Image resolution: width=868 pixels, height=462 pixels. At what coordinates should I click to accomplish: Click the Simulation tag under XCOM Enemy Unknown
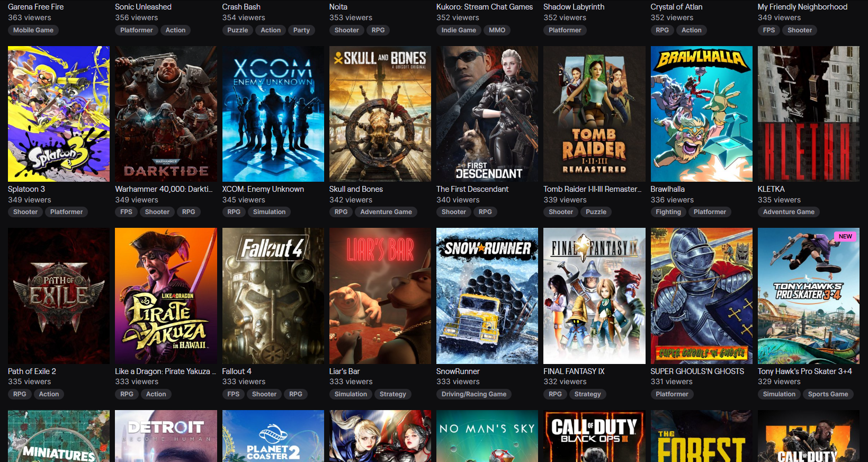coord(269,212)
